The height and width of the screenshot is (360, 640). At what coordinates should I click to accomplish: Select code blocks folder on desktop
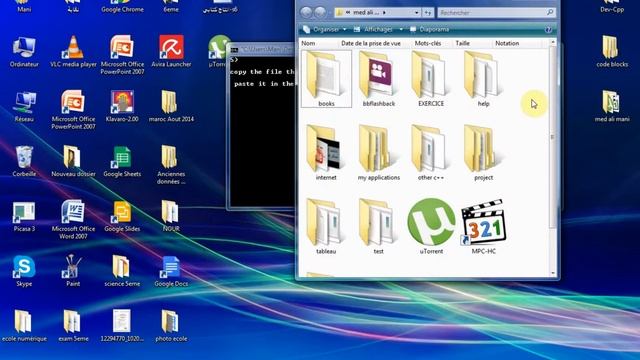612,52
